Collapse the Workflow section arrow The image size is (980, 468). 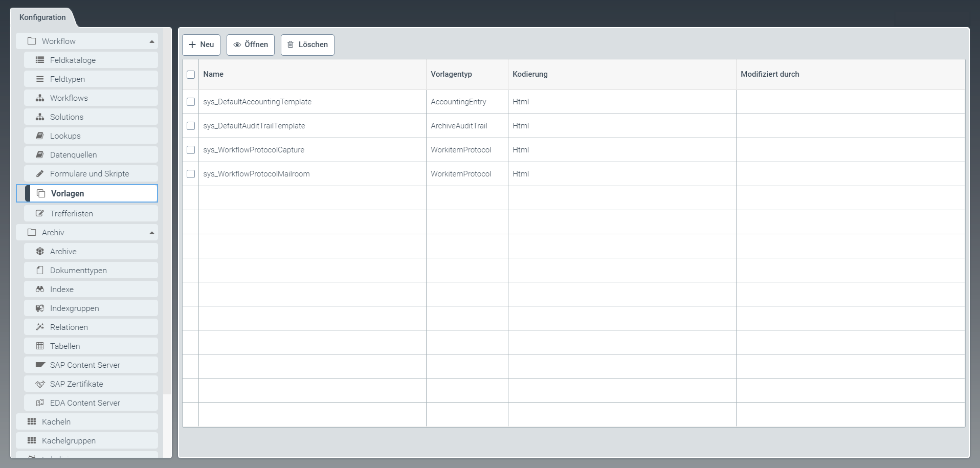(151, 41)
